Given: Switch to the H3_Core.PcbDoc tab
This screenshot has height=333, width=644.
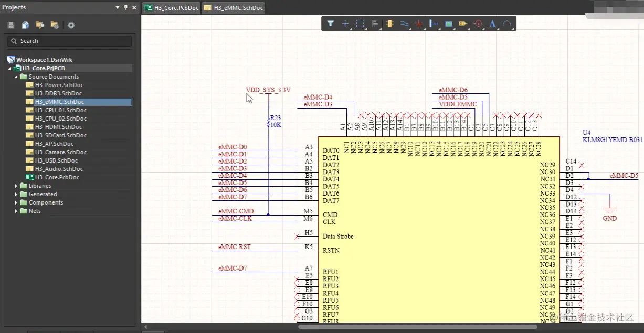Looking at the screenshot, I should point(172,8).
